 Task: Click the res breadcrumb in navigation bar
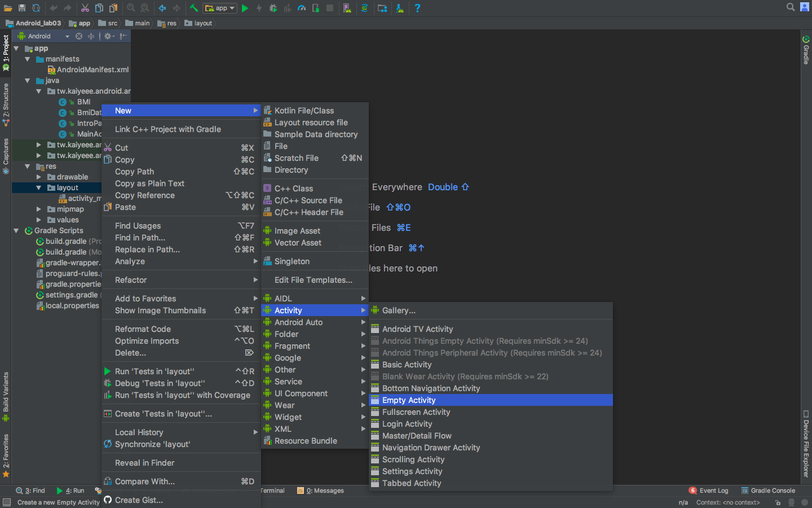(167, 23)
